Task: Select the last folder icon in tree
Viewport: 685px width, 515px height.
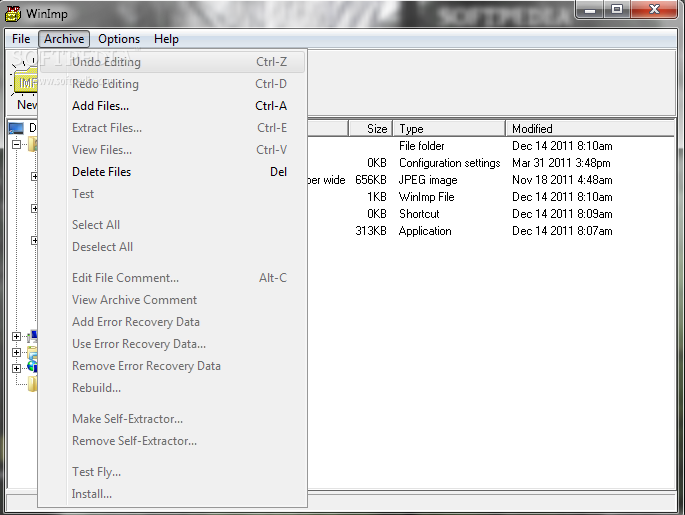Action: [33, 384]
